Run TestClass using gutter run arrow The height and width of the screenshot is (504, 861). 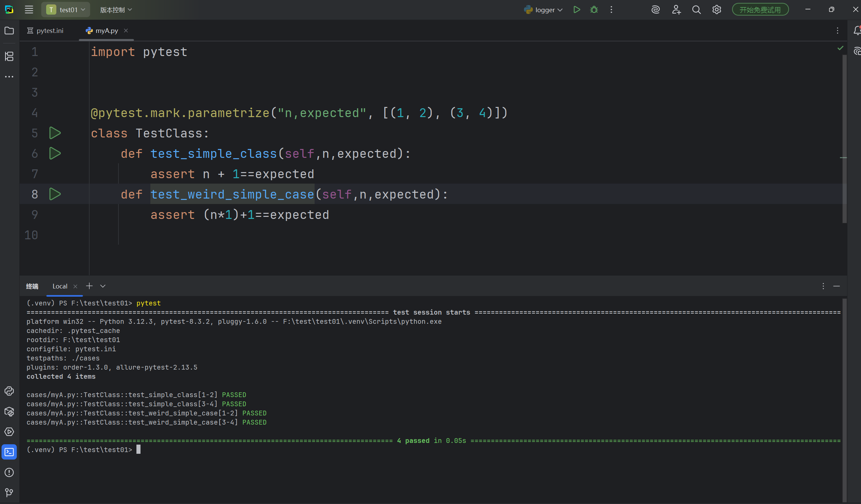(55, 133)
